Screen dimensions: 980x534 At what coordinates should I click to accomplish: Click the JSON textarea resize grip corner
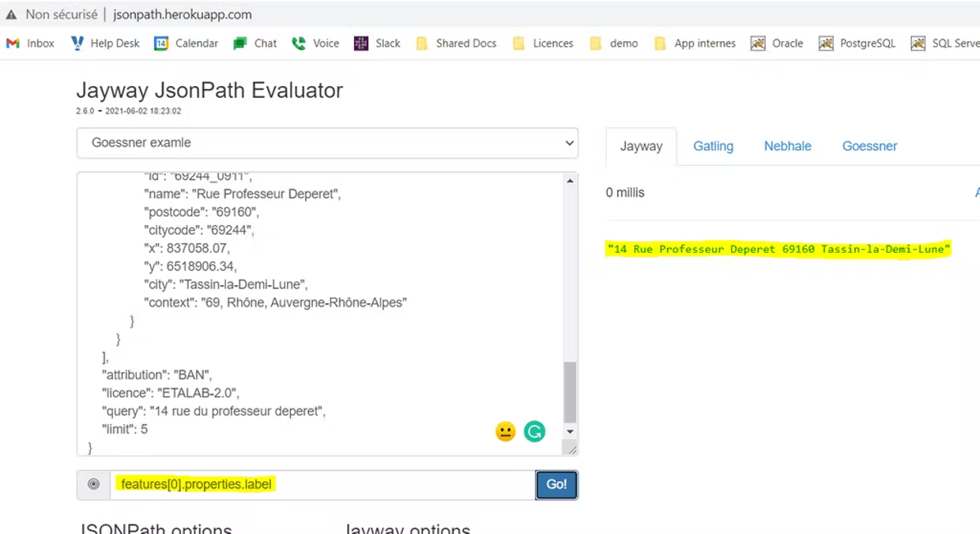click(x=572, y=449)
